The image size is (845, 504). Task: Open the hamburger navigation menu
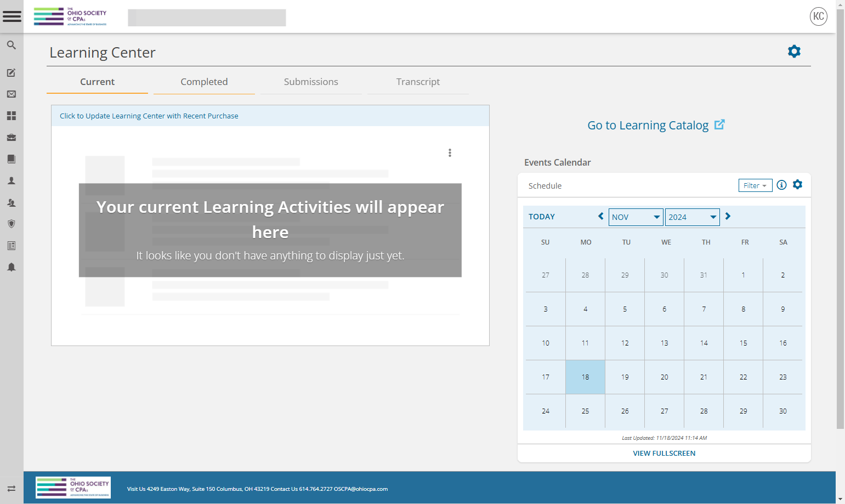point(12,16)
